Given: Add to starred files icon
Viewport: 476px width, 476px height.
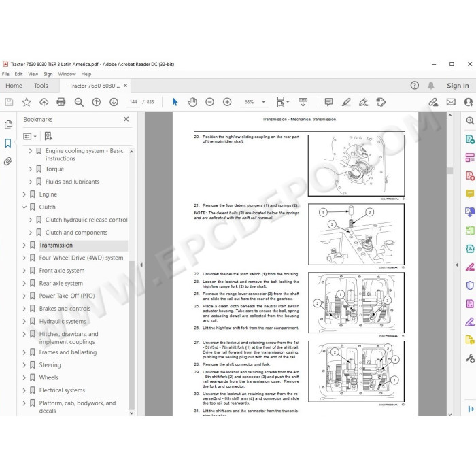Looking at the screenshot, I should [x=27, y=102].
